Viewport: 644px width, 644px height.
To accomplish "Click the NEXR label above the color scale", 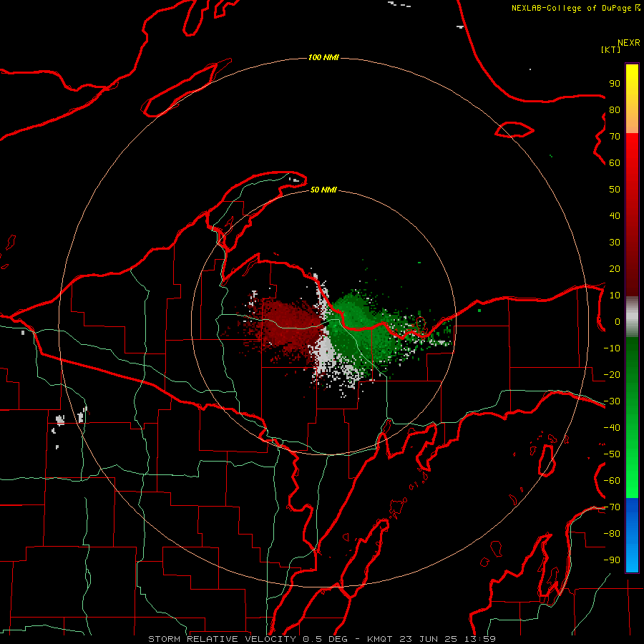I will (629, 43).
